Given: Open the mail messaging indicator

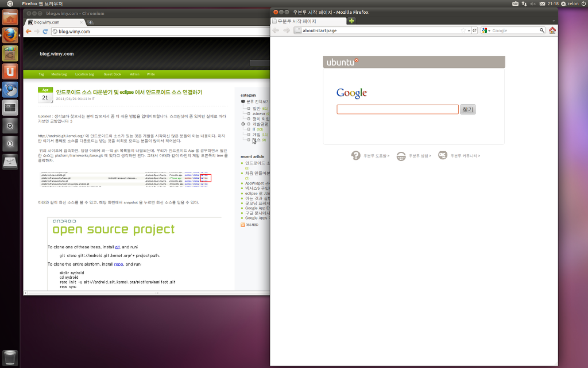Looking at the screenshot, I should coord(542,4).
